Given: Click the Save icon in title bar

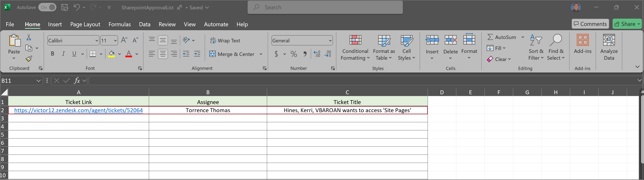Looking at the screenshot, I should pyautogui.click(x=65, y=7).
